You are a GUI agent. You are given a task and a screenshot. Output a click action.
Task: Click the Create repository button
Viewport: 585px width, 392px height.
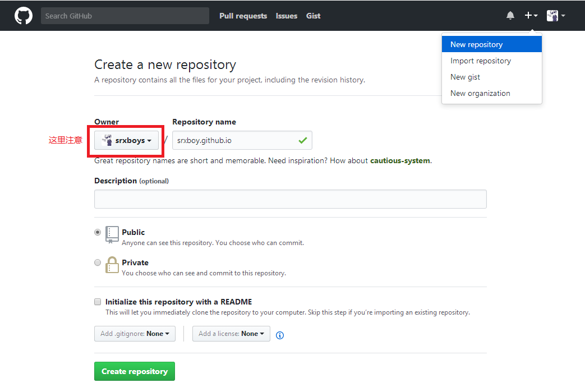[134, 371]
